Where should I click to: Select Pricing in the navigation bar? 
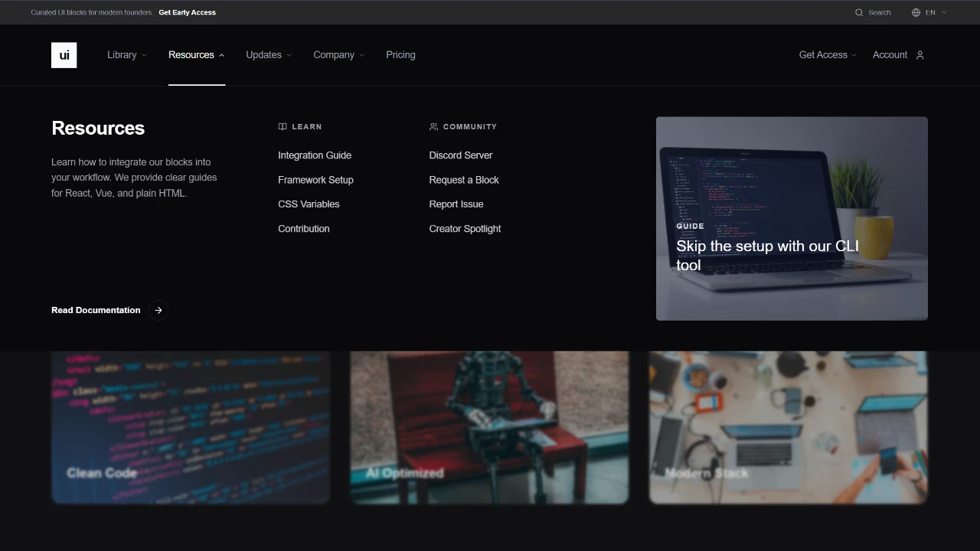tap(400, 54)
